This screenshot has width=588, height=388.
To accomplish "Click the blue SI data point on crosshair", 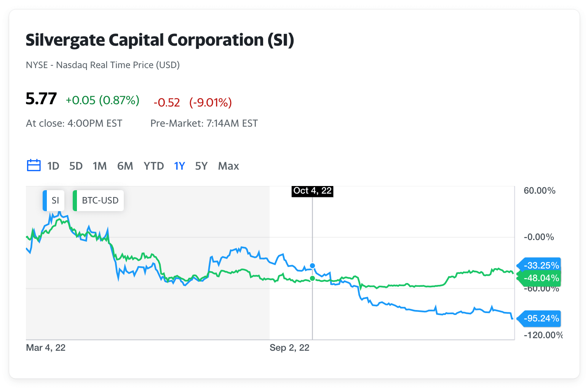I will 312,266.
